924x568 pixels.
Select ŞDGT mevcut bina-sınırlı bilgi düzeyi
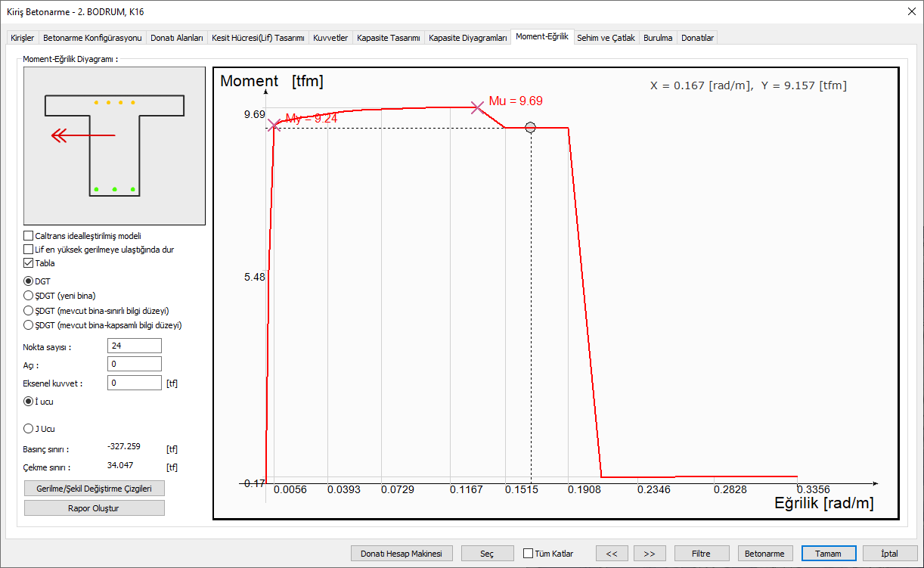click(x=29, y=311)
